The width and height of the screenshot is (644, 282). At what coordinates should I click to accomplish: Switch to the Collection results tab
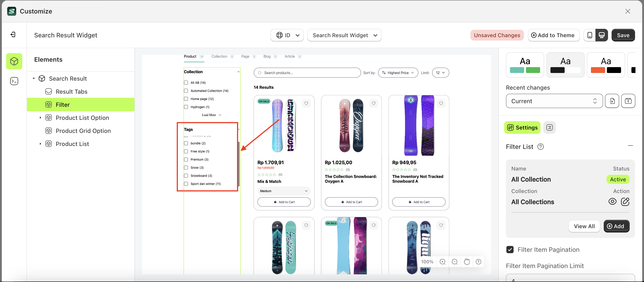[219, 56]
